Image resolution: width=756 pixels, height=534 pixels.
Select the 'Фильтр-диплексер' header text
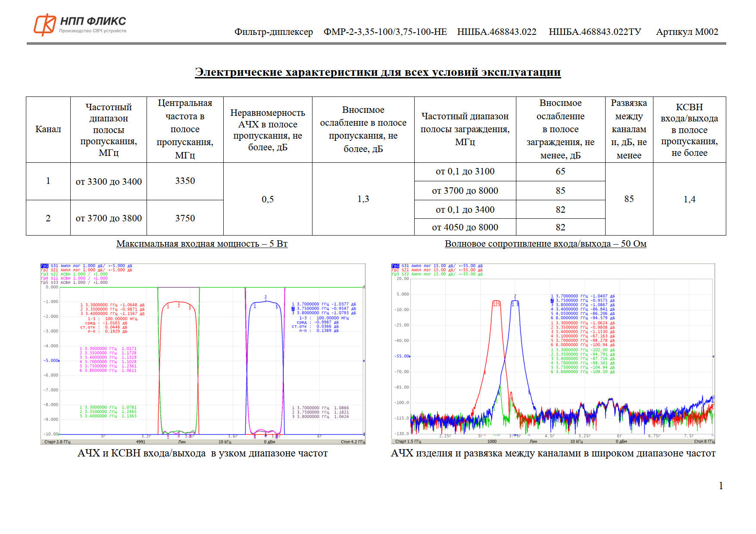pyautogui.click(x=274, y=32)
